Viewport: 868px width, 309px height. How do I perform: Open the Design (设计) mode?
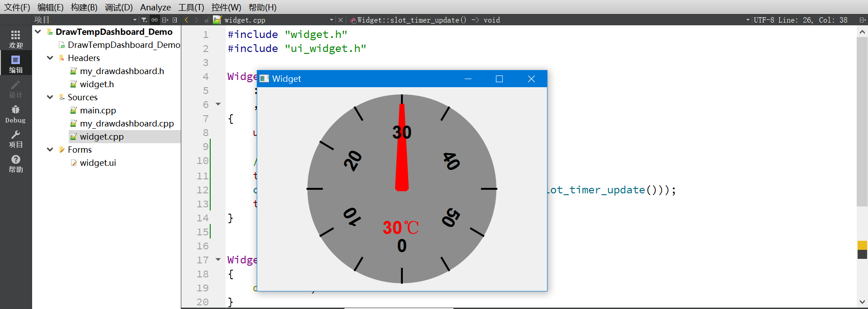click(x=16, y=89)
